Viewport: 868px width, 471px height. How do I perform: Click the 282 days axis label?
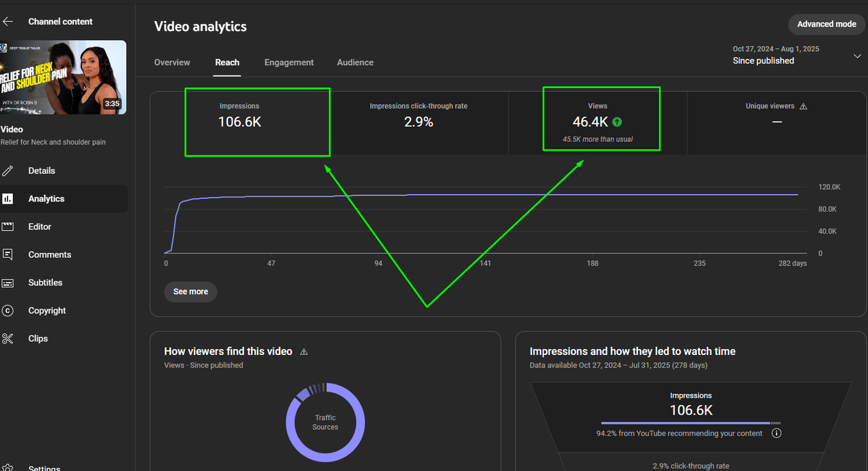[793, 263]
